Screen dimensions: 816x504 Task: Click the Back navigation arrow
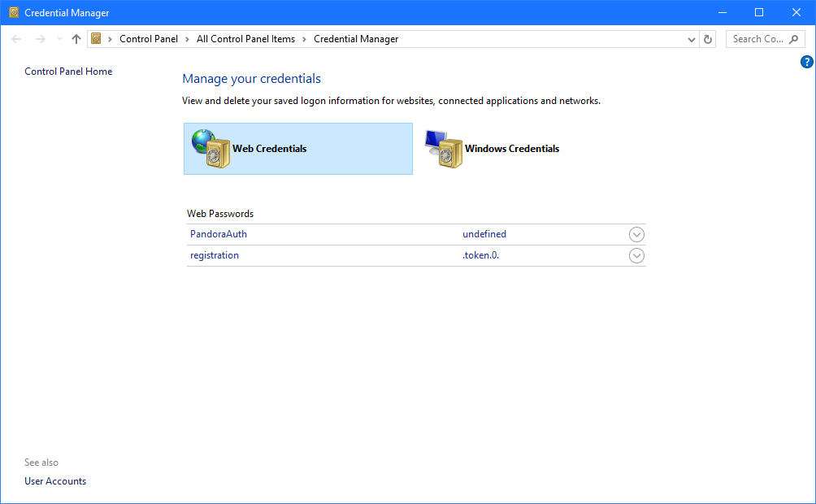(x=16, y=39)
